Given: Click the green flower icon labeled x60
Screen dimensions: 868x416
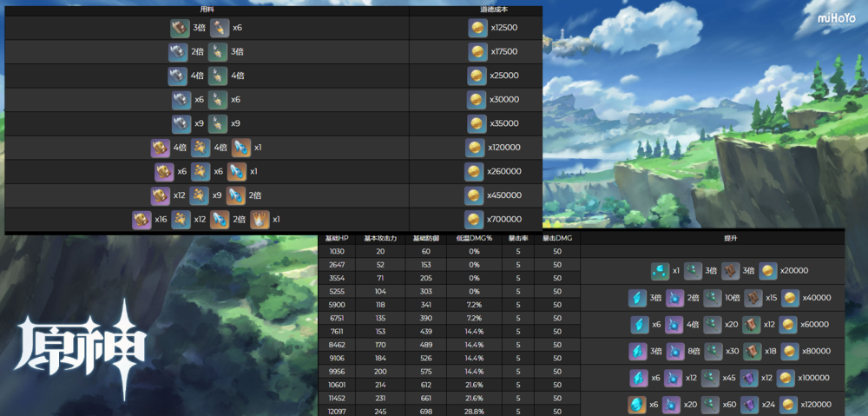Looking at the screenshot, I should coord(711,405).
